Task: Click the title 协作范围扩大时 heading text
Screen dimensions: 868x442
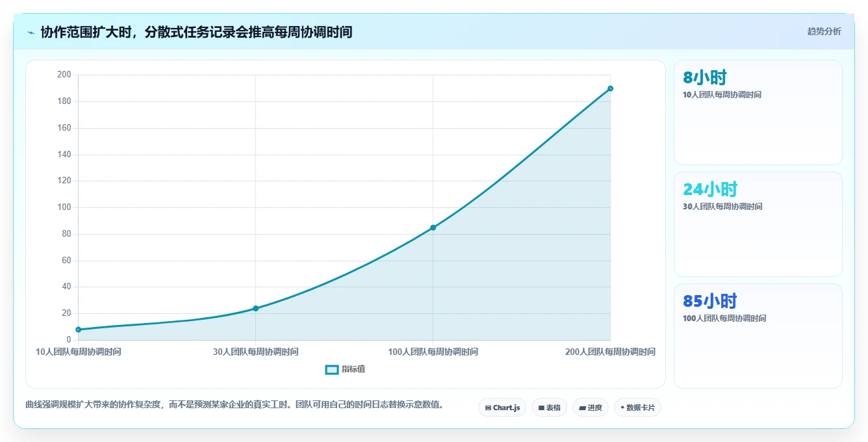Action: (x=196, y=32)
